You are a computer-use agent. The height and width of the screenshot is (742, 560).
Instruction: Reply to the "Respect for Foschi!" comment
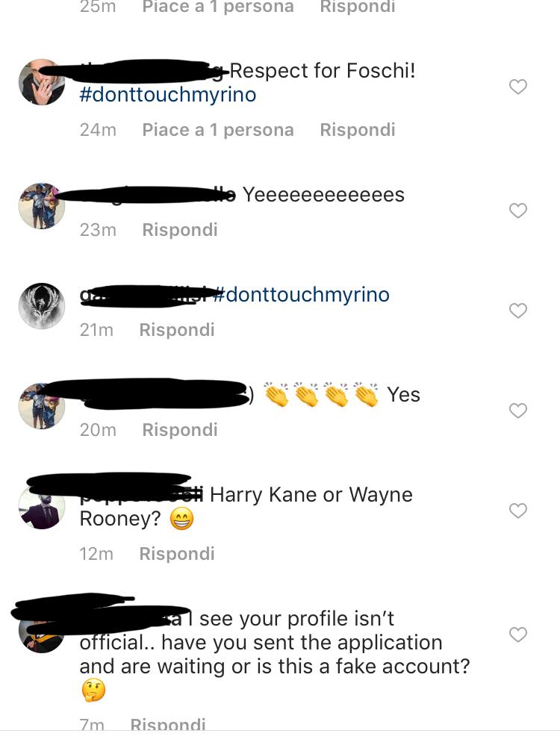357,130
